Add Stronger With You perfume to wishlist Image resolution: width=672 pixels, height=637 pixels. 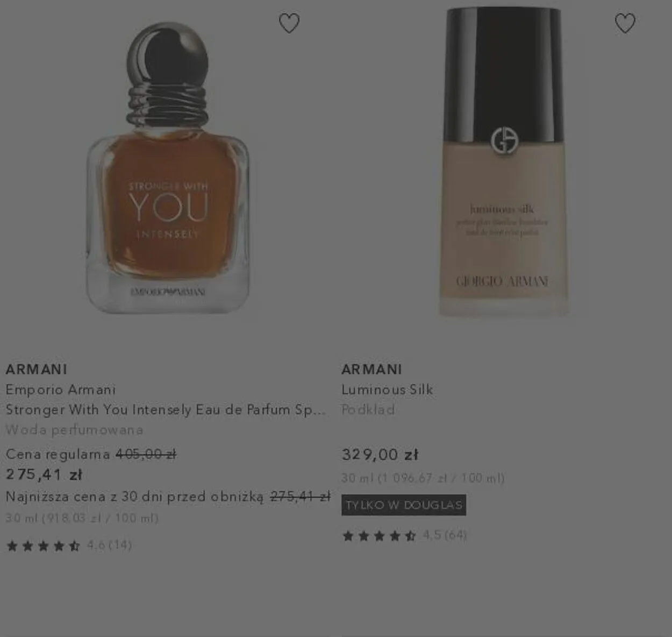tap(289, 23)
